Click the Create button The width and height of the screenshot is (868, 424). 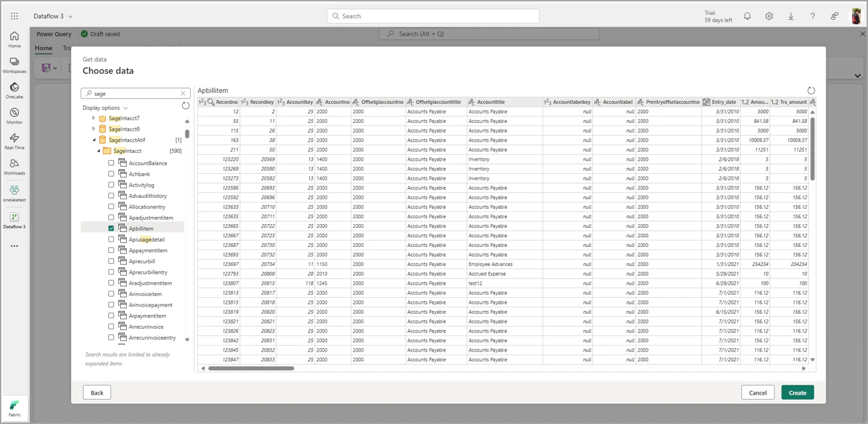[797, 392]
